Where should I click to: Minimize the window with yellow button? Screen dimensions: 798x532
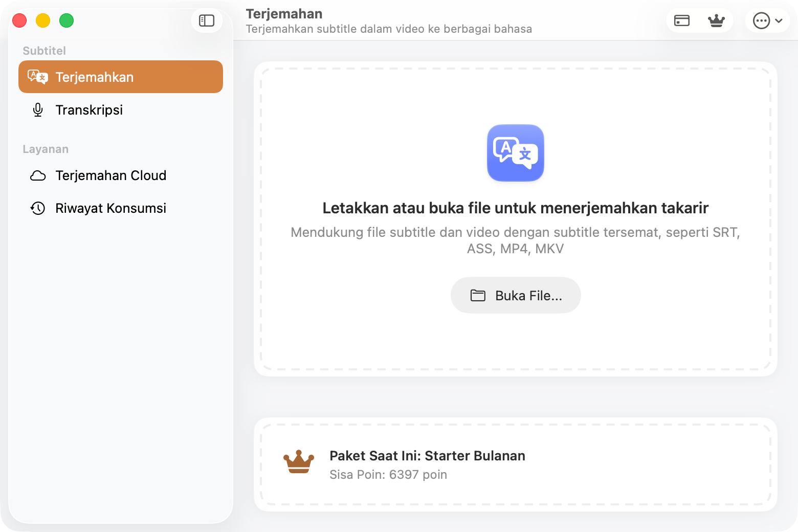(43, 20)
